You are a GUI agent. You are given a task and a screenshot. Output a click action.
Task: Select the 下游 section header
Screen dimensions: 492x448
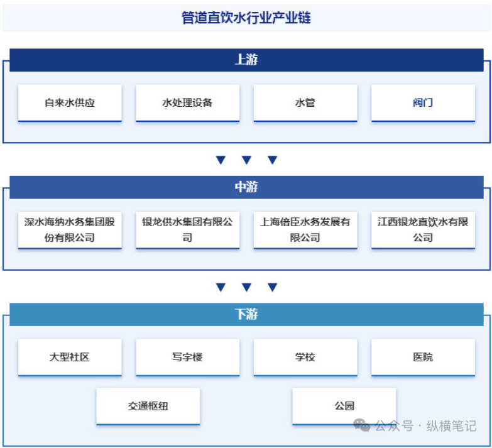(246, 314)
